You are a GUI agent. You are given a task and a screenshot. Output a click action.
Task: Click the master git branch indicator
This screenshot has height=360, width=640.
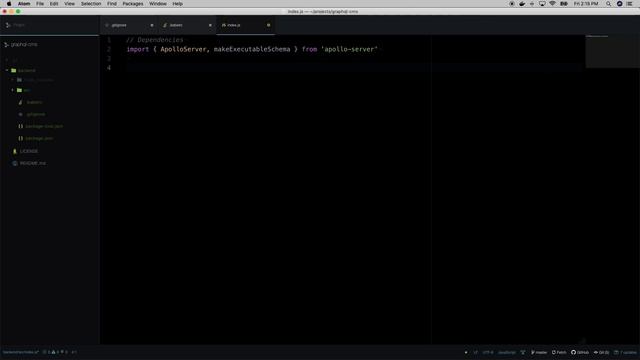539,352
